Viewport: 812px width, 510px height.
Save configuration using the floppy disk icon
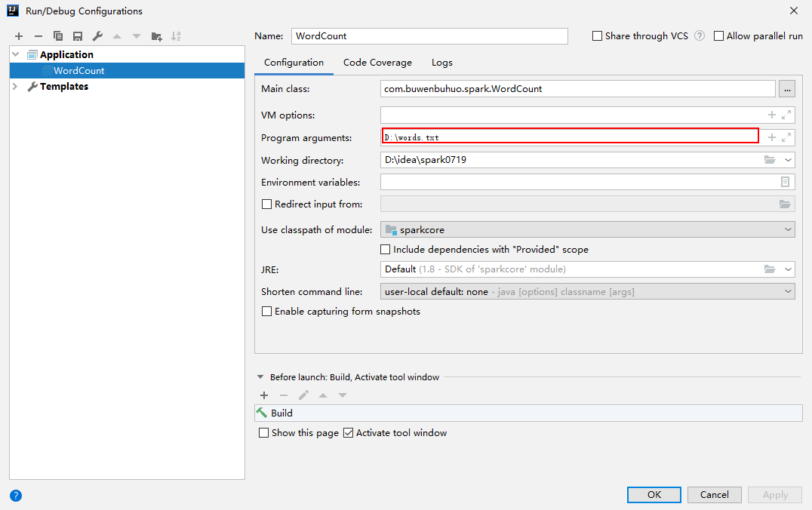(x=78, y=36)
